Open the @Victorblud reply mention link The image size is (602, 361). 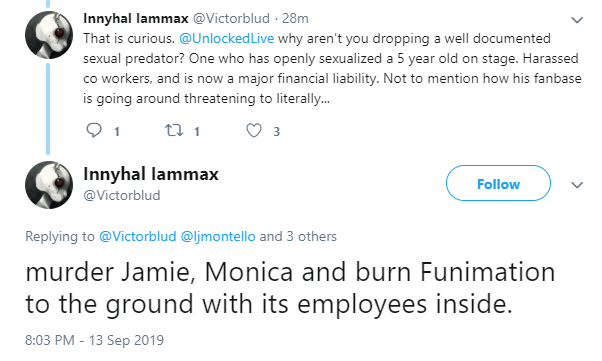(137, 236)
